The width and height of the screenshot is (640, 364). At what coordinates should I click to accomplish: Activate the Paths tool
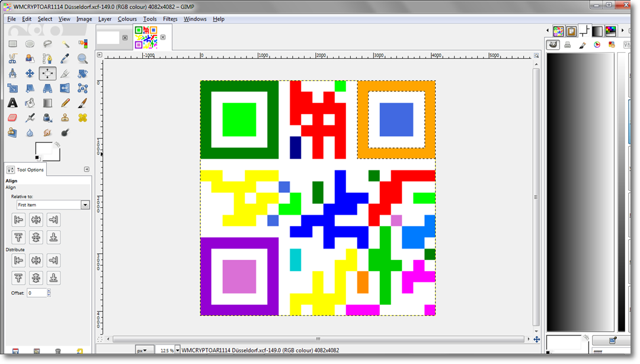[47, 59]
